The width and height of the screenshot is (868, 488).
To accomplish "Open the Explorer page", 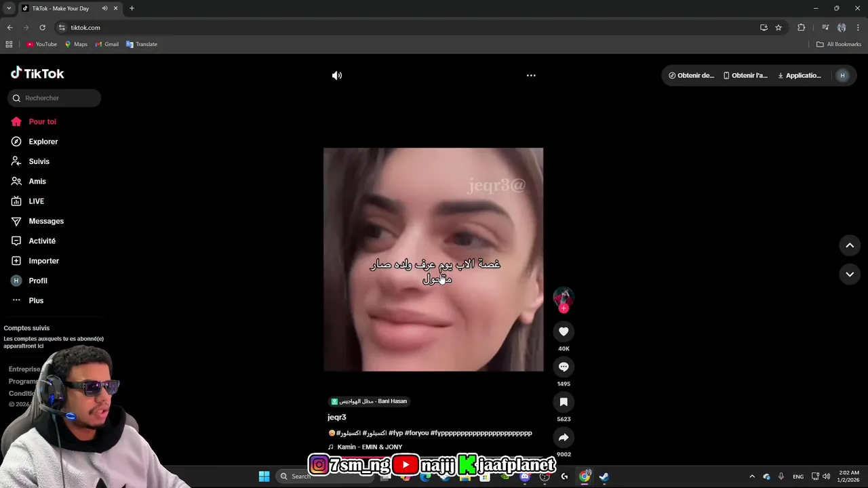I will click(35, 142).
